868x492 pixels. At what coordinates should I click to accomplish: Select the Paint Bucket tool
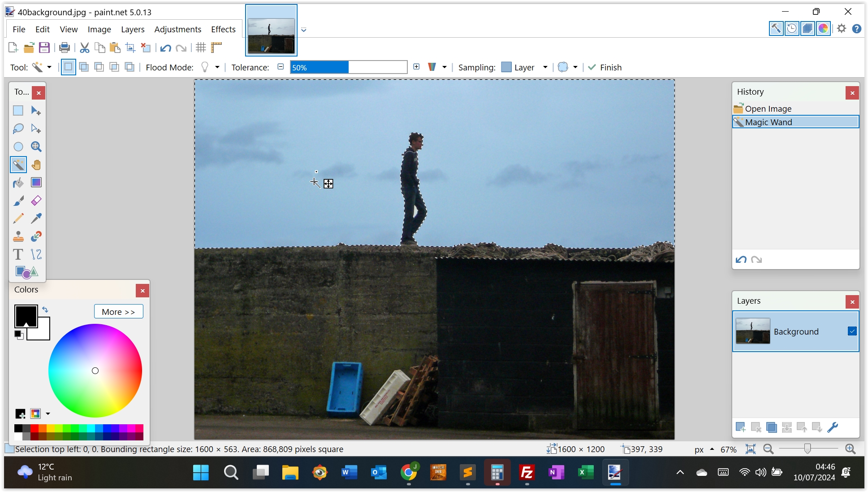point(18,183)
